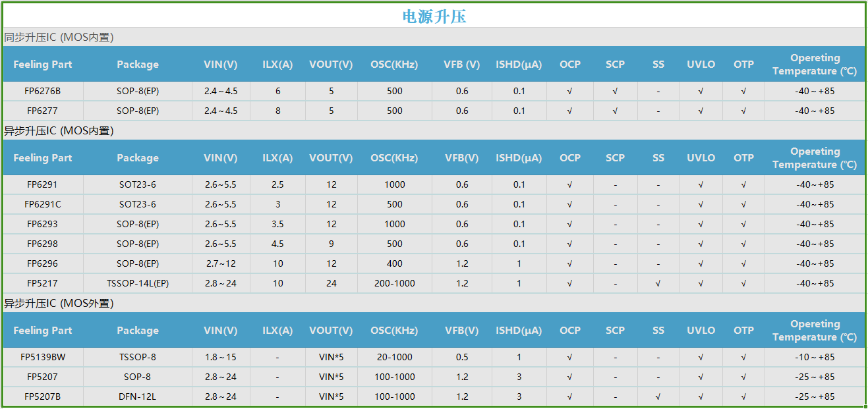Click the SCP checkmark for FP6277

[x=615, y=111]
